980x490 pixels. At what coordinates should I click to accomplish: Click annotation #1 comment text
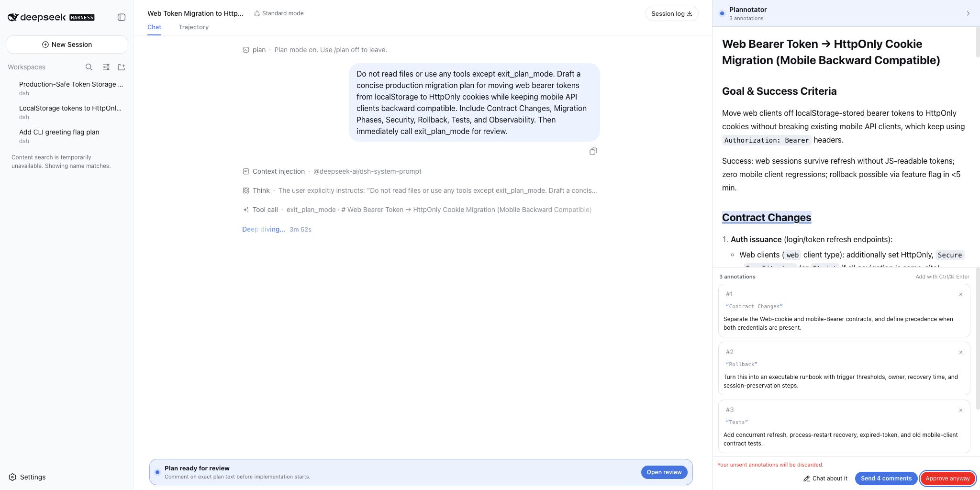click(x=838, y=323)
